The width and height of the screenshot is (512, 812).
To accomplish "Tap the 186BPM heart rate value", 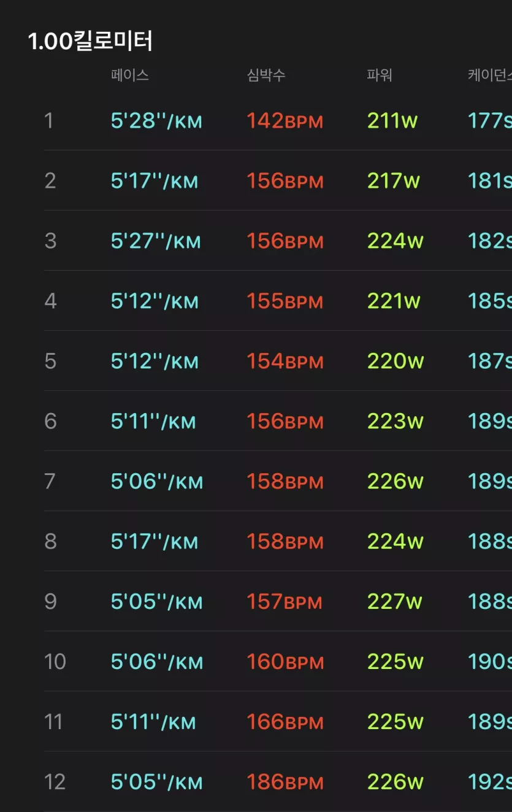I will [285, 783].
